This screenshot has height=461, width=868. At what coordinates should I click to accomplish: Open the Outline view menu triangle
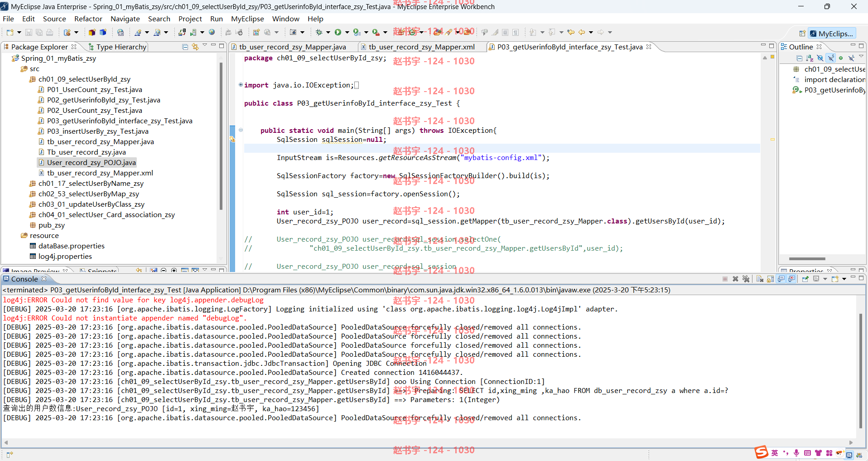[x=861, y=57]
